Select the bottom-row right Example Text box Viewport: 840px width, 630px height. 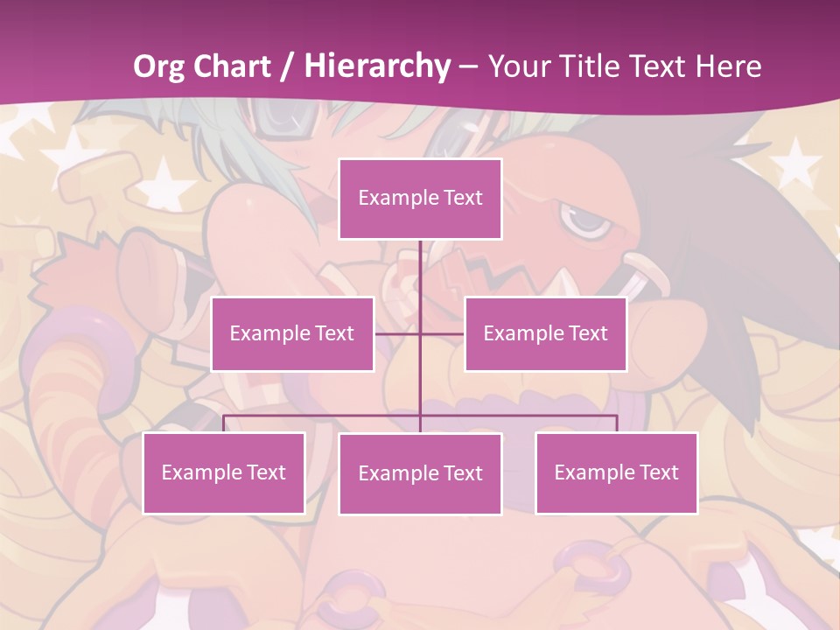617,473
